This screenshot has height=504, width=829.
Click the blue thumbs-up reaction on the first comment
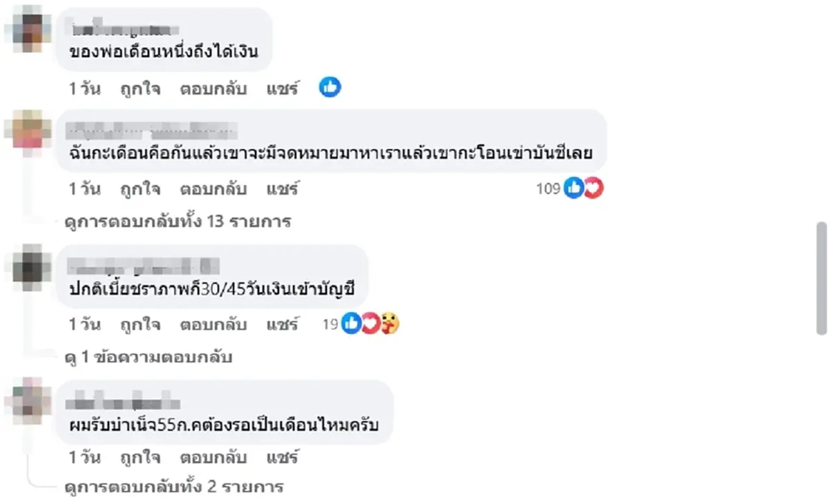pos(330,88)
